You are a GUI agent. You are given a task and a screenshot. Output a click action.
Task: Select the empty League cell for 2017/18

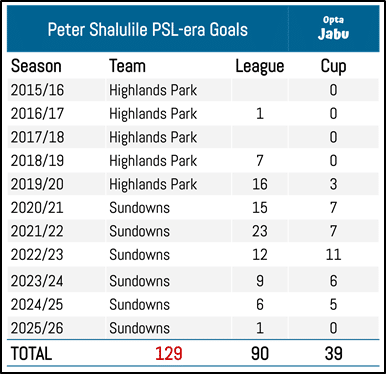pos(260,137)
